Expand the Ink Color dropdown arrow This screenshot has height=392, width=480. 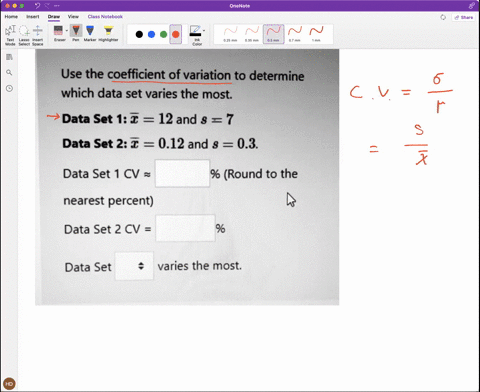tap(204, 31)
